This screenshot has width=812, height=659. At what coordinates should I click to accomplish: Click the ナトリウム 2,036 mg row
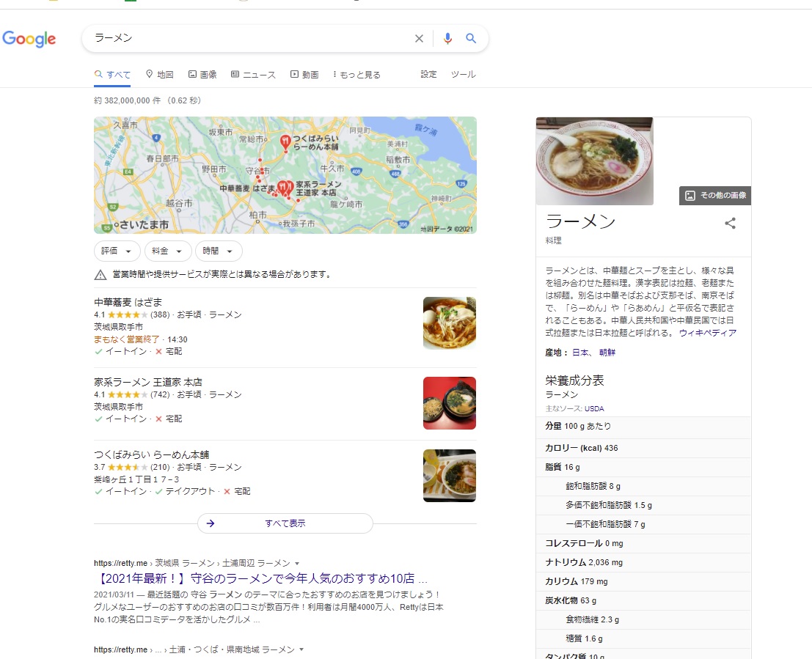coord(644,563)
